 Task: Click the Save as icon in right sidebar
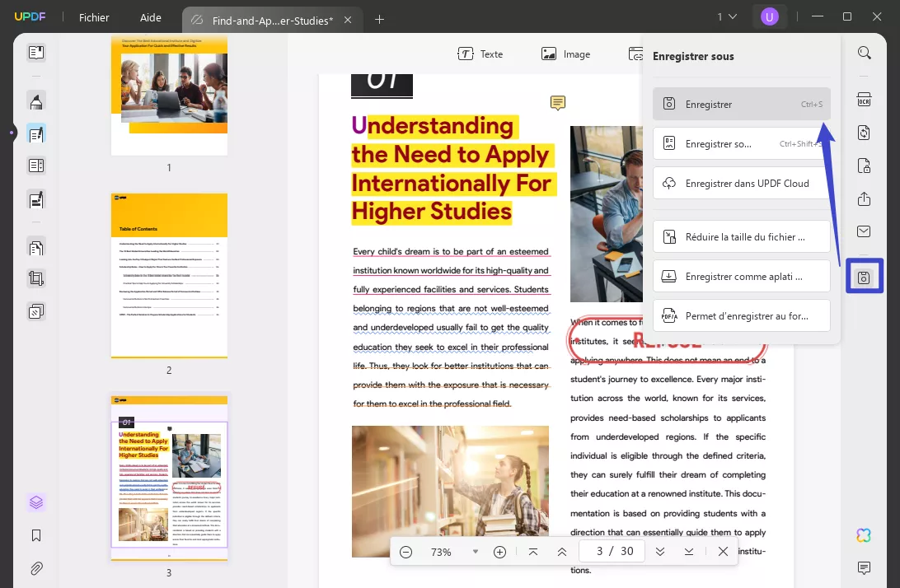(864, 278)
